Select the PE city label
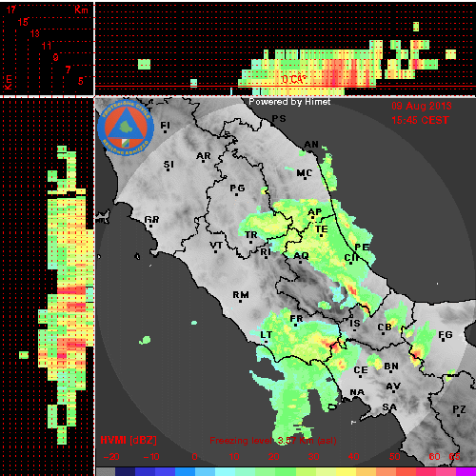476x476 pixels. coord(362,247)
